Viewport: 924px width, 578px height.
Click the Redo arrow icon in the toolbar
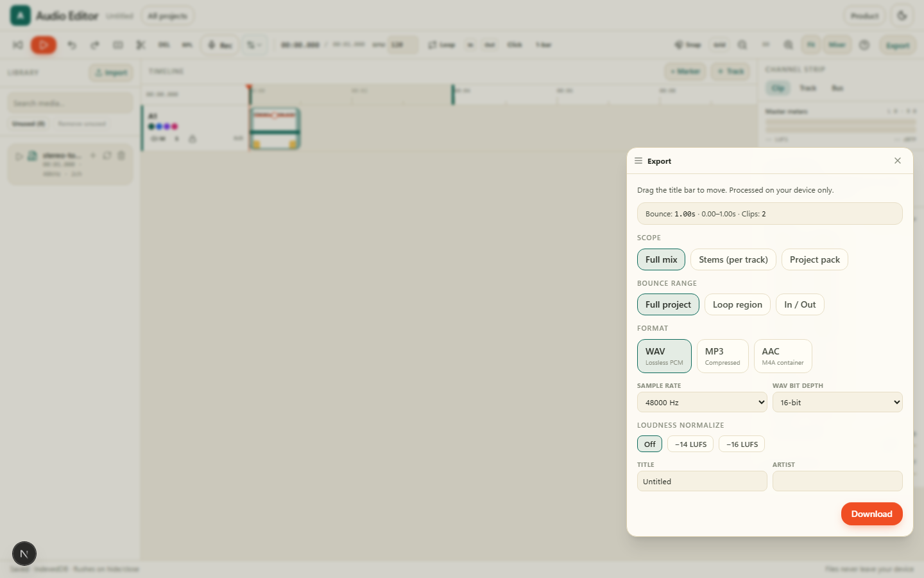tap(95, 45)
